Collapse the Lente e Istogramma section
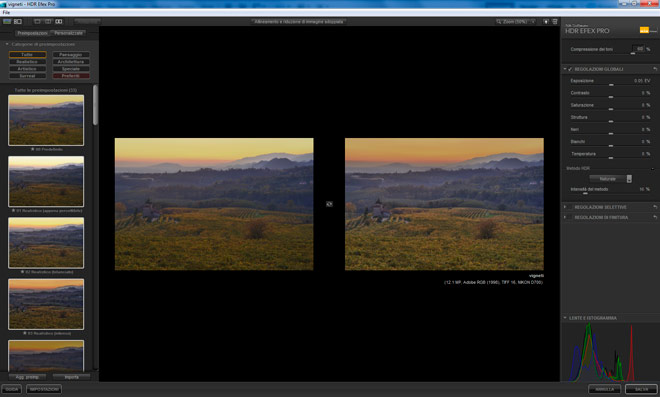This screenshot has height=397, width=660. pos(565,318)
